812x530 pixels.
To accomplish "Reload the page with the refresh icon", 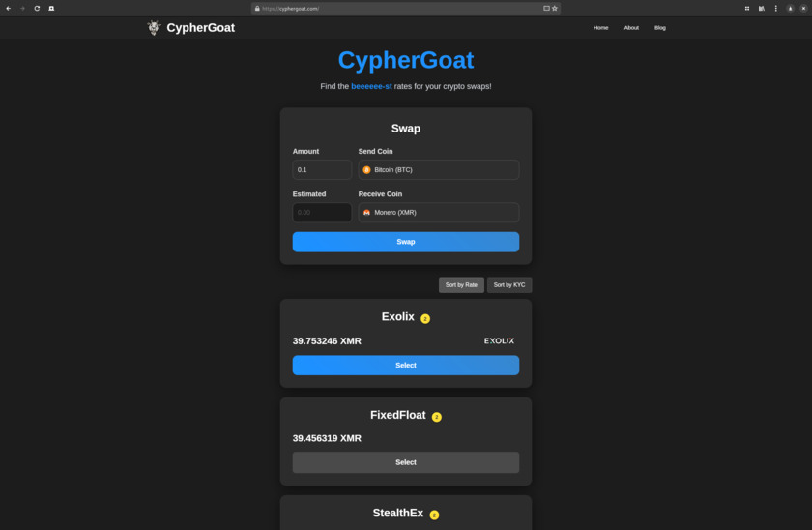I will coord(37,9).
